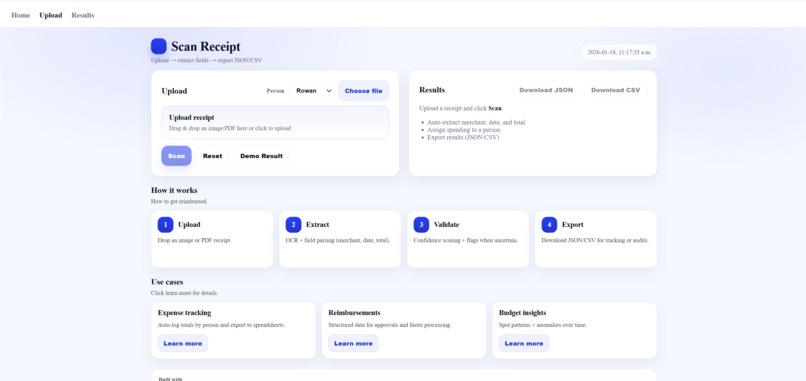Load the Demo Result button

pos(262,156)
